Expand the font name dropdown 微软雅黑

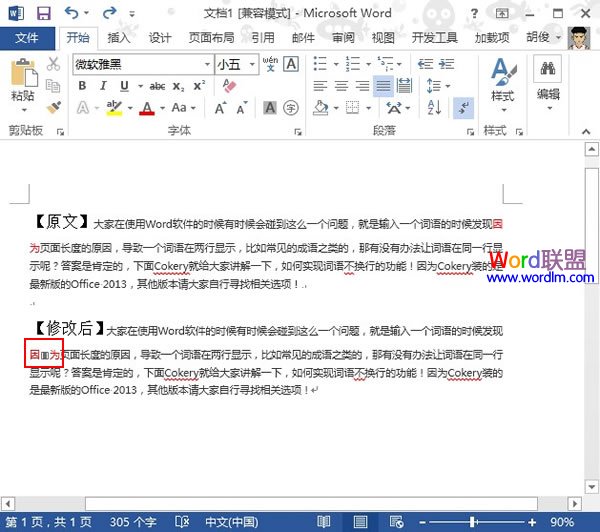point(206,64)
